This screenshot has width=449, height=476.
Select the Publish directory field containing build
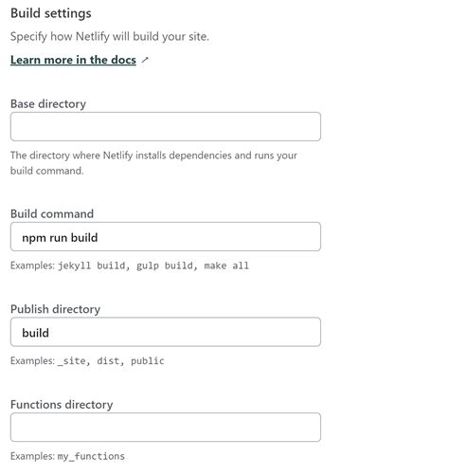click(166, 332)
